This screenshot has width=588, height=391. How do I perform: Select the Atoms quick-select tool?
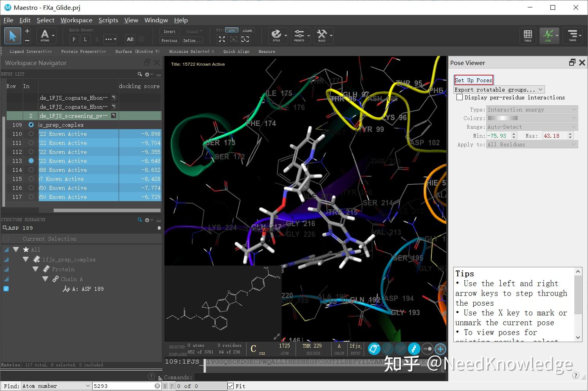[46, 36]
